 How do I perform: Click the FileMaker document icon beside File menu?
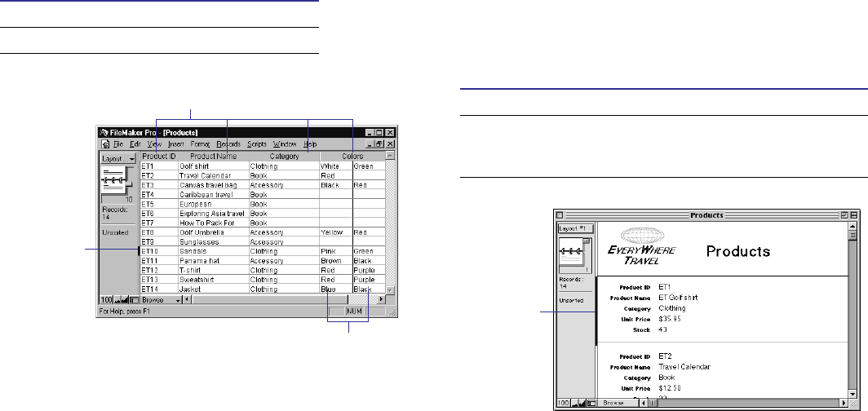coord(105,144)
